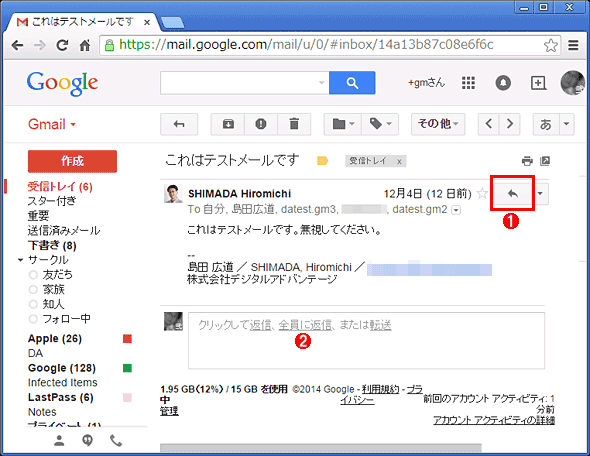Open the Labels tag menu
Screen dimensions: 590x456
[380, 124]
